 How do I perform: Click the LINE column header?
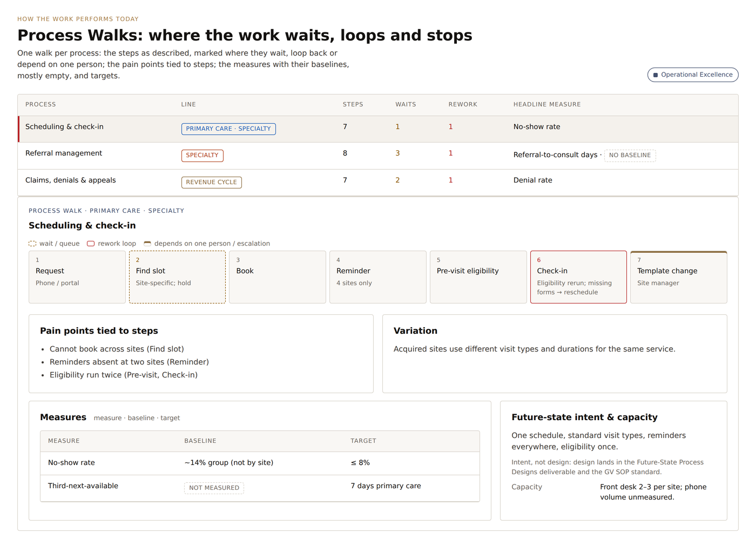188,105
